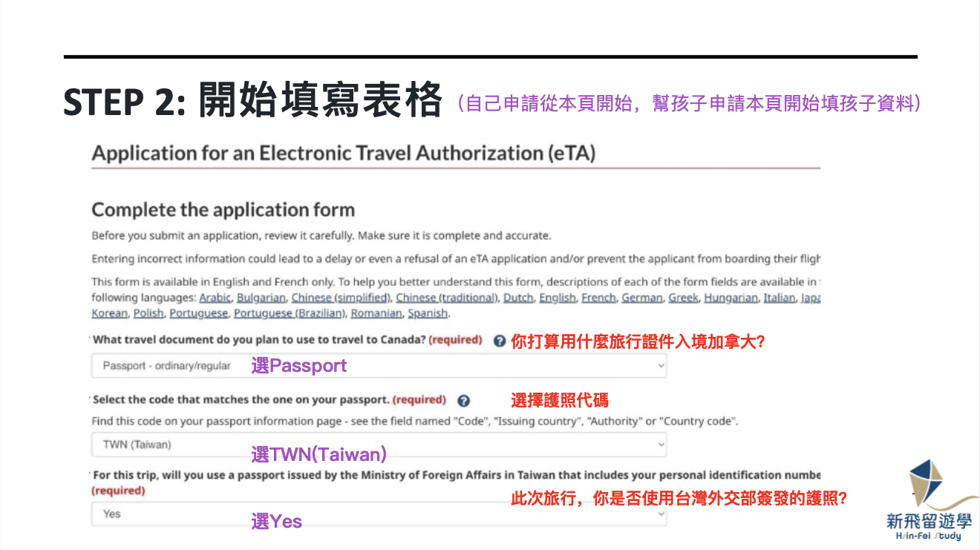This screenshot has width=980, height=550.
Task: Click the Greek language link
Action: point(683,298)
